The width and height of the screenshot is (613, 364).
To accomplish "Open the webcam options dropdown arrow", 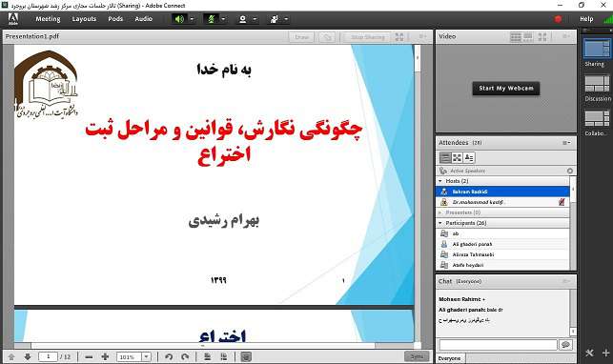I will click(255, 19).
